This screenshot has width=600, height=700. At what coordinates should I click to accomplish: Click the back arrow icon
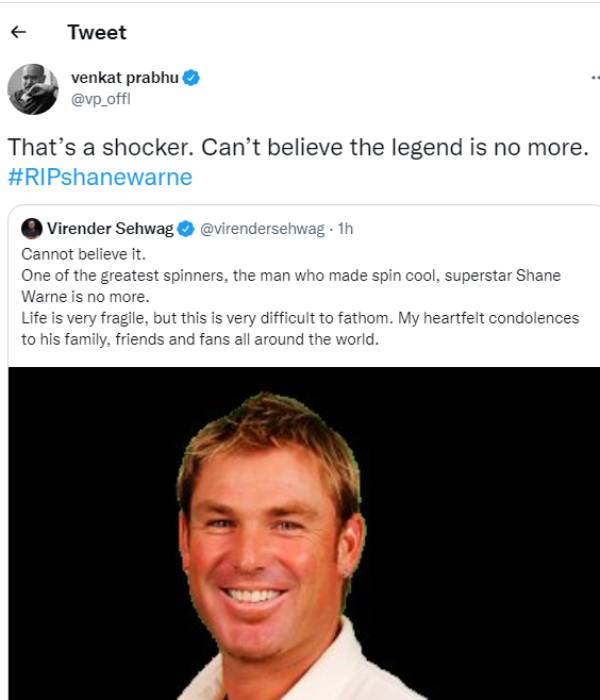tap(17, 33)
